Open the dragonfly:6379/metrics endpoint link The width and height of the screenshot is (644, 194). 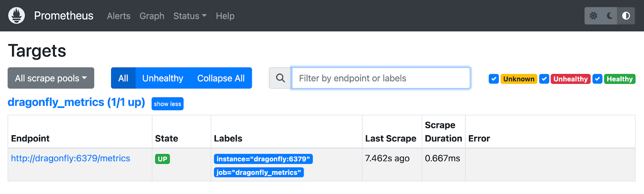pos(70,159)
